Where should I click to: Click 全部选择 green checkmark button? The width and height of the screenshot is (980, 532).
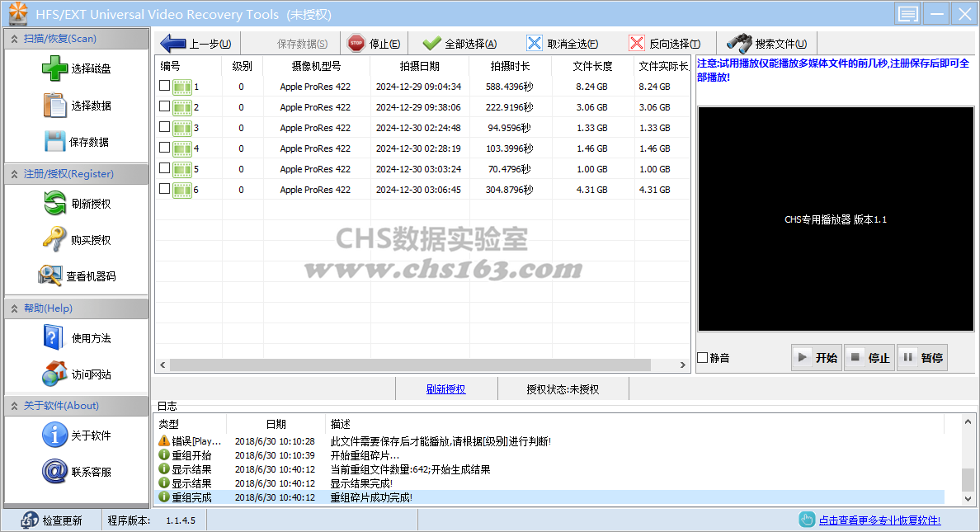459,44
